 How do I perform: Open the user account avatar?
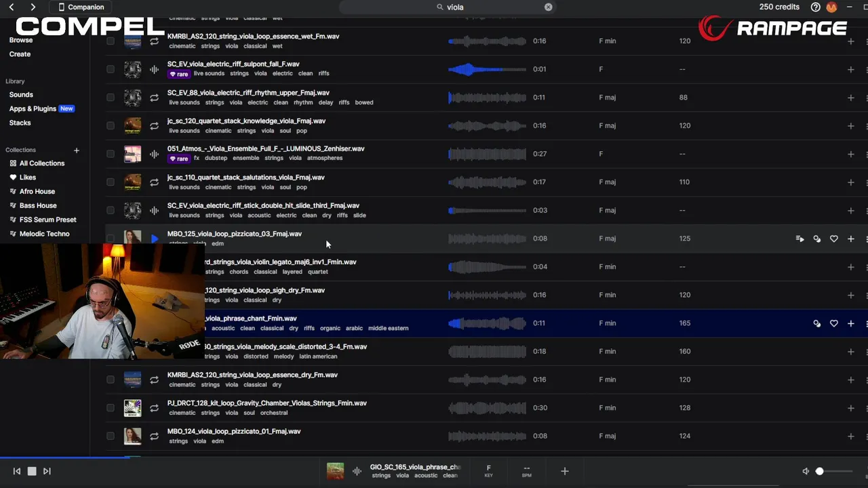831,7
